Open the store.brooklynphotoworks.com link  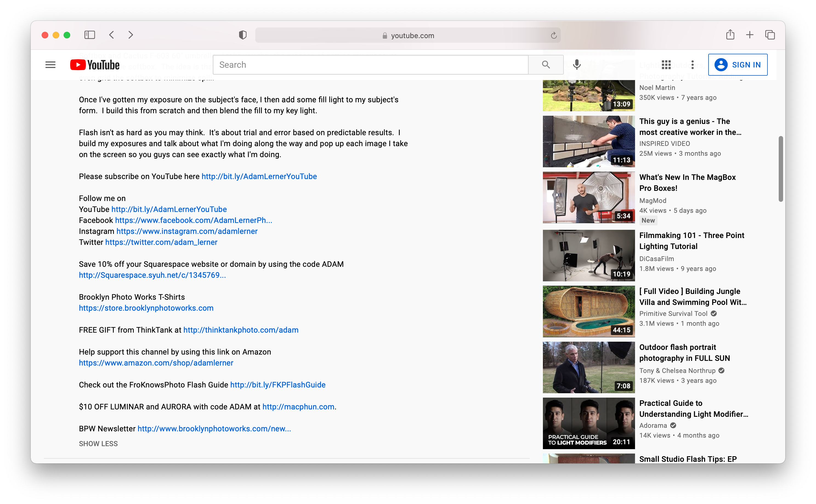[146, 308]
